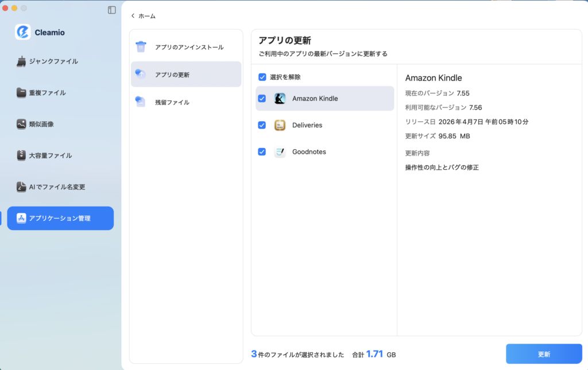This screenshot has height=370, width=588.
Task: Click the trash icon for アプリのアンインストール
Action: [x=141, y=46]
